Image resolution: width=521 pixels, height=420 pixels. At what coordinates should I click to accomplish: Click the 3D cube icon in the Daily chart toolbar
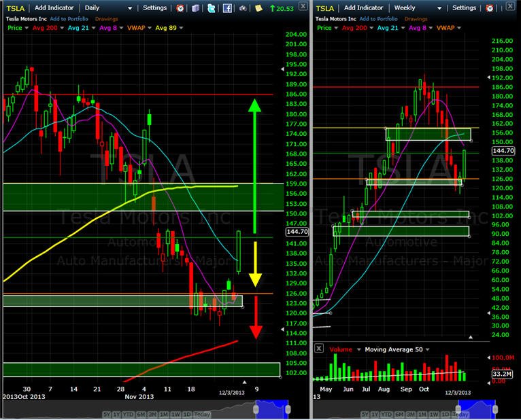195,8
